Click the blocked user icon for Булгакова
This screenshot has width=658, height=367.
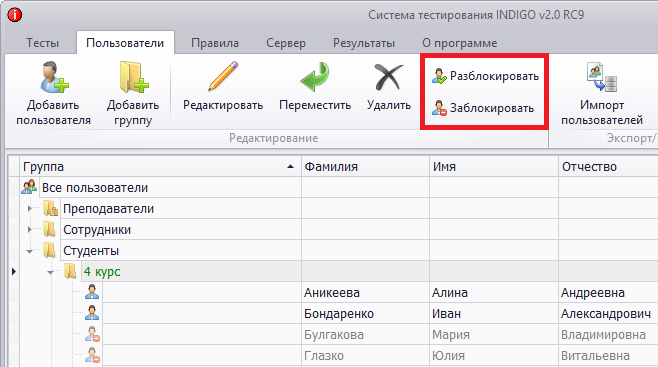click(x=92, y=334)
